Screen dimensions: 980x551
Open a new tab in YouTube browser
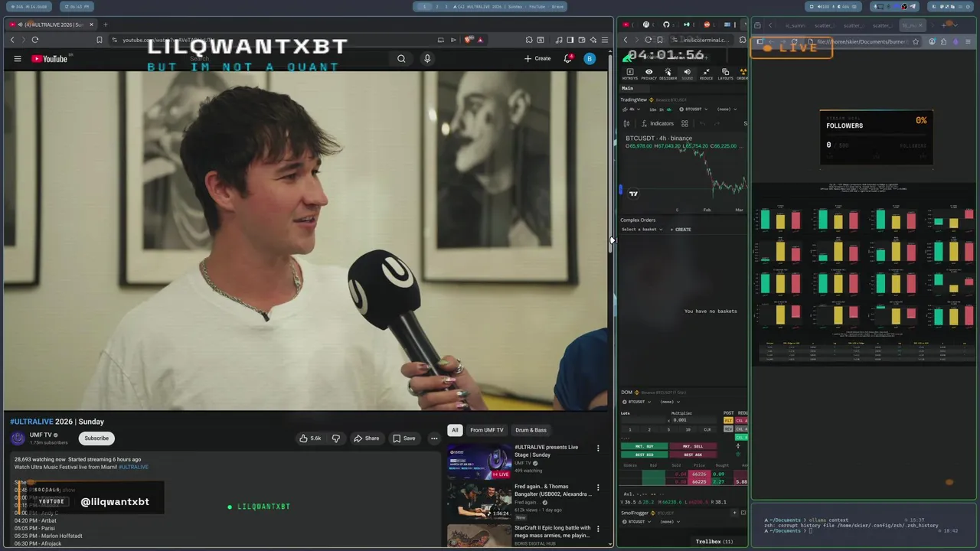(105, 24)
